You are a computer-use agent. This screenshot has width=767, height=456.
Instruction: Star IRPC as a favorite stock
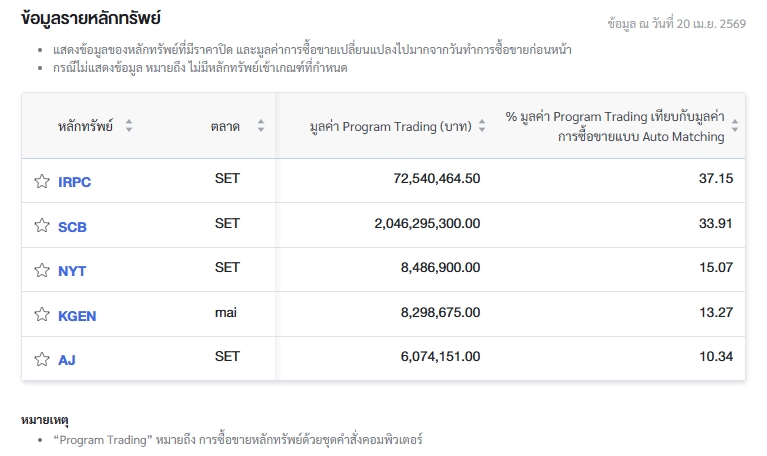(42, 181)
